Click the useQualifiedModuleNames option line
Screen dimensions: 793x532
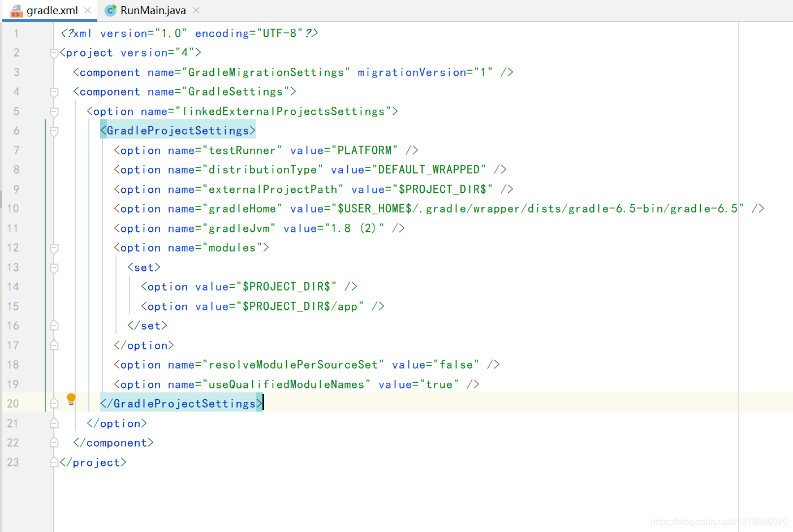[x=296, y=384]
